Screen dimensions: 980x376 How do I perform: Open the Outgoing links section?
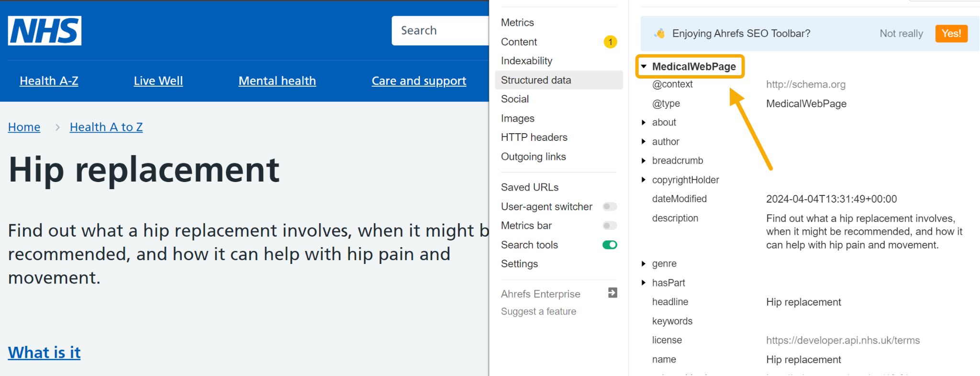tap(533, 157)
